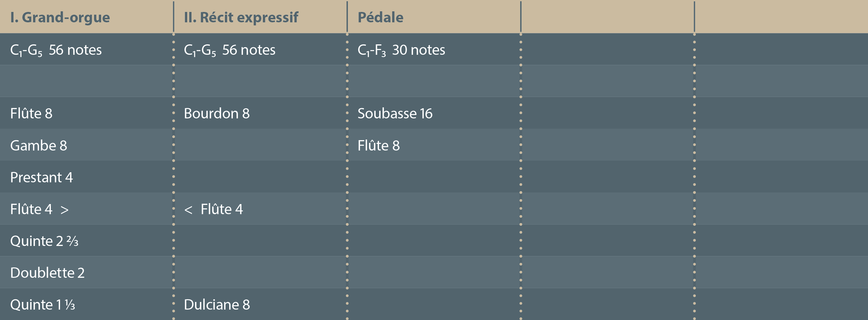
Task: Select the Flûte 8 stop under Pédale
Action: point(378,145)
